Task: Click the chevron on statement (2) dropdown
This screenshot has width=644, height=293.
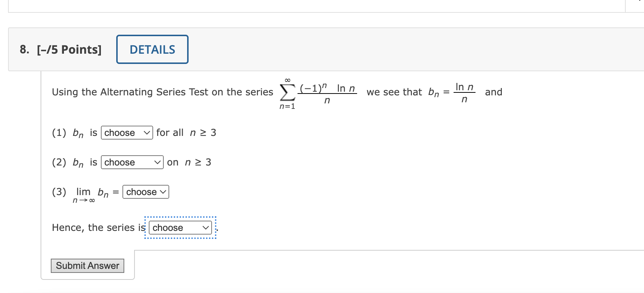Action: [x=157, y=162]
